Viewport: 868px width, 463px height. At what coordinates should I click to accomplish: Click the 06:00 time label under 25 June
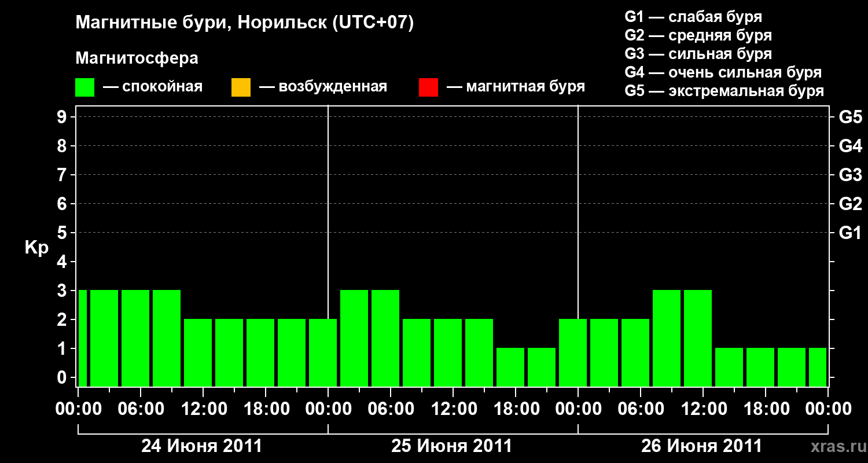click(391, 409)
